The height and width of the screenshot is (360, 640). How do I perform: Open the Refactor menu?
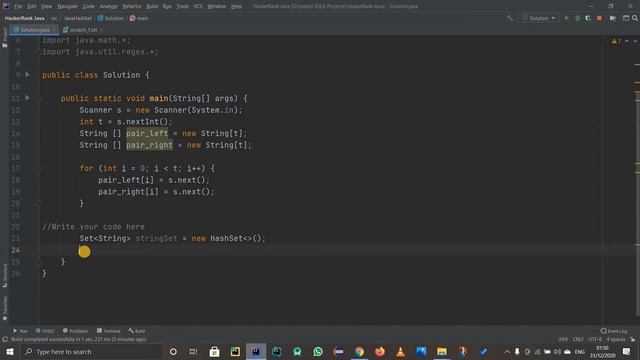pyautogui.click(x=132, y=6)
